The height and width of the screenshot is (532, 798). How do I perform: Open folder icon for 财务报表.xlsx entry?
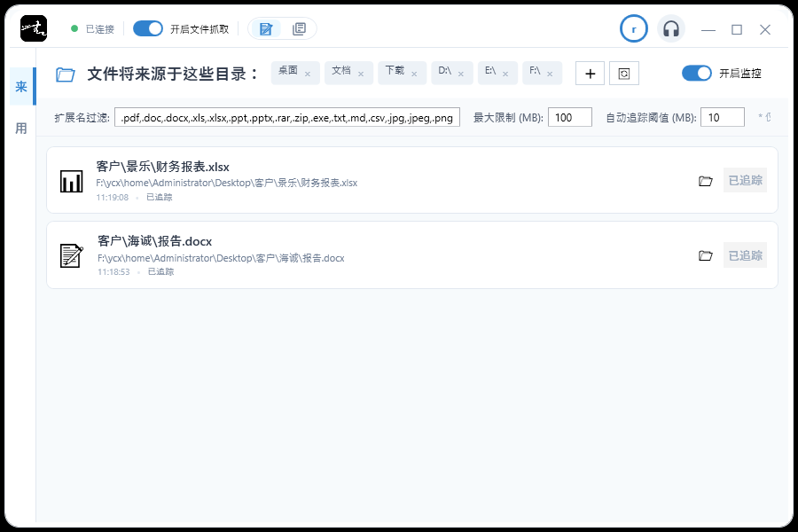click(x=705, y=181)
